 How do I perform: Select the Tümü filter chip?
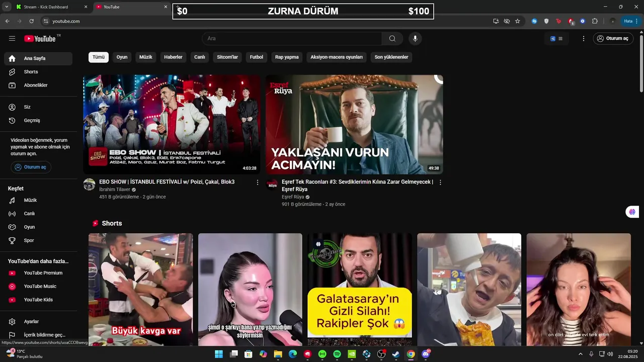99,57
